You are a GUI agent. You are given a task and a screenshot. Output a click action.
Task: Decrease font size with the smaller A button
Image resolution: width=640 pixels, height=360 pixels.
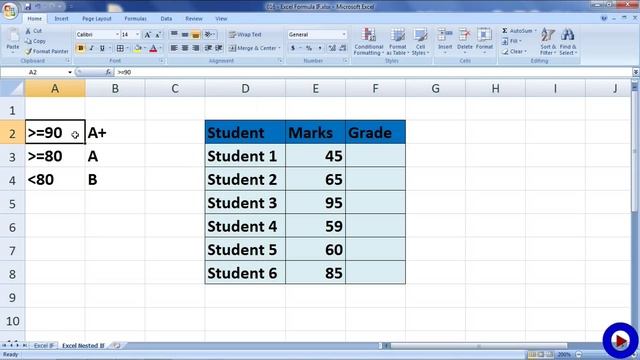(158, 35)
